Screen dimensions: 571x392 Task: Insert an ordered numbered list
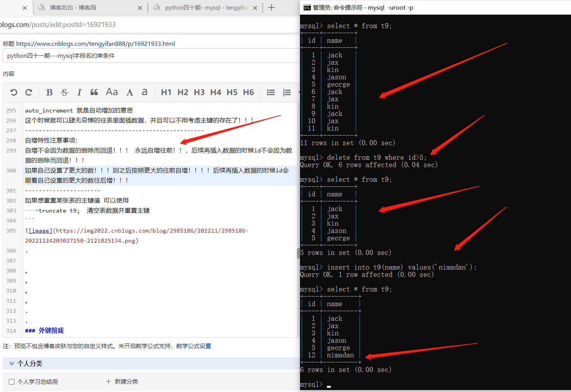coord(287,92)
